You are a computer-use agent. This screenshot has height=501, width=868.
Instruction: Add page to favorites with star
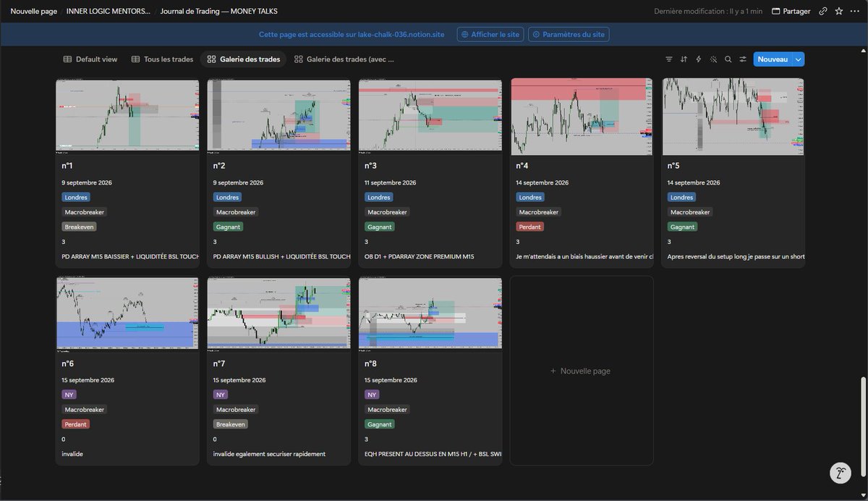838,12
